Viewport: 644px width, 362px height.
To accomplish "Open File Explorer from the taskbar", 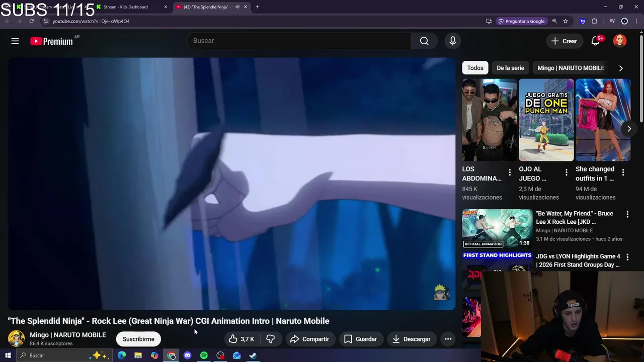I will coord(138,355).
